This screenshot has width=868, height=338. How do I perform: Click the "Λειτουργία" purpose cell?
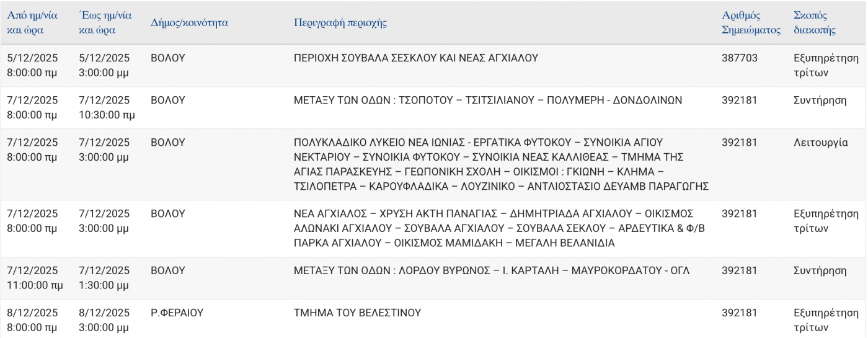point(820,143)
